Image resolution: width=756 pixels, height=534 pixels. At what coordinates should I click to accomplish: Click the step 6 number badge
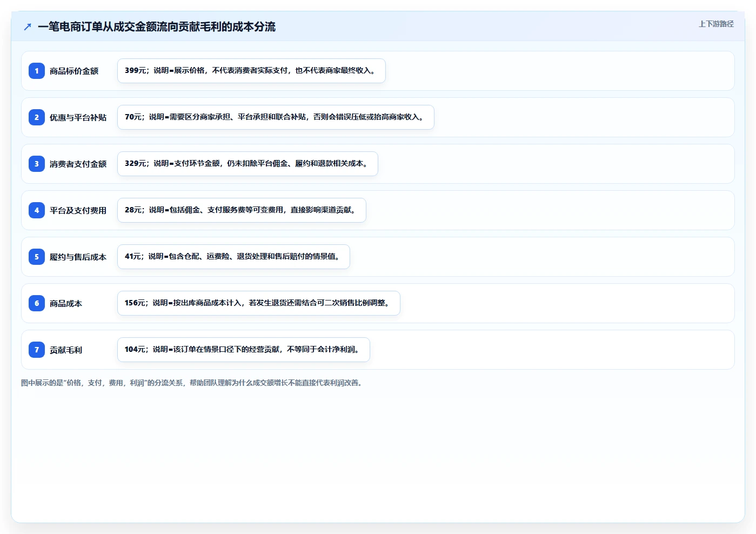(x=37, y=303)
